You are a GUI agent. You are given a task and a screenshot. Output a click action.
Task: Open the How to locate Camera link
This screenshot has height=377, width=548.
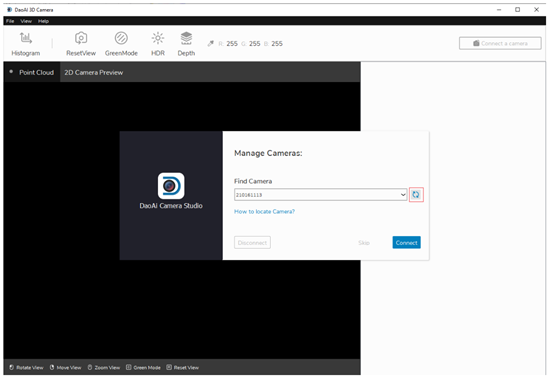pyautogui.click(x=264, y=211)
